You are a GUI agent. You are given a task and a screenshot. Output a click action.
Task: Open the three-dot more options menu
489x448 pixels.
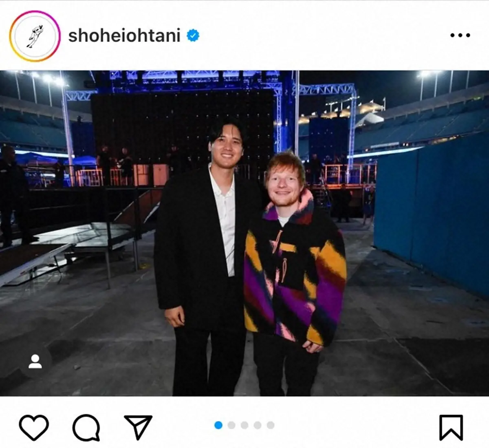tap(460, 35)
